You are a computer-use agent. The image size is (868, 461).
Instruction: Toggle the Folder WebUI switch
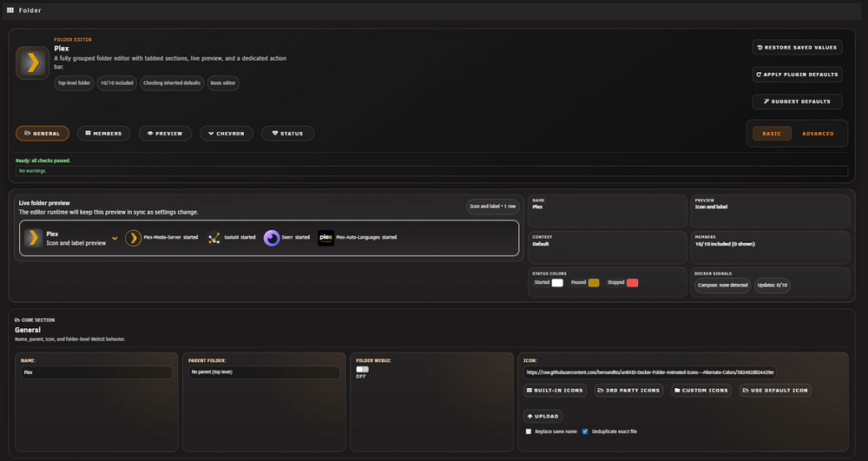[x=362, y=369]
